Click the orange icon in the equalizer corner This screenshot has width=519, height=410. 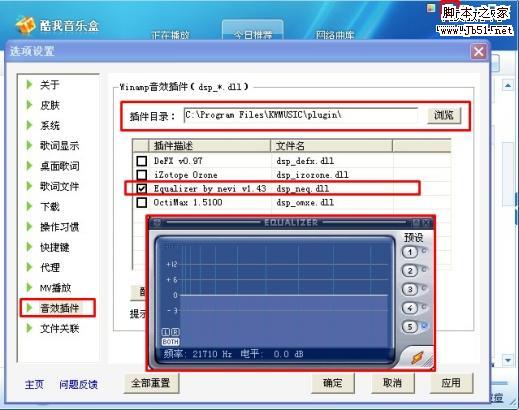[x=417, y=358]
